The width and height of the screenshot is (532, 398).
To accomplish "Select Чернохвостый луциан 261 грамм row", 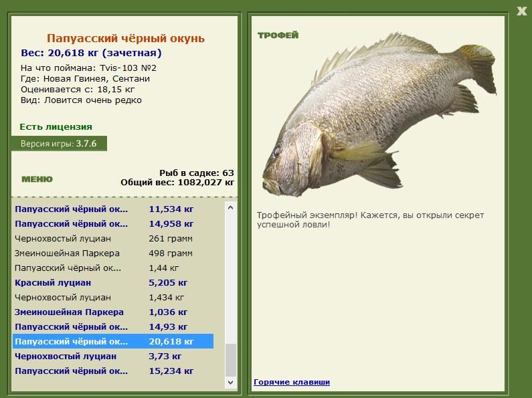I will point(113,239).
